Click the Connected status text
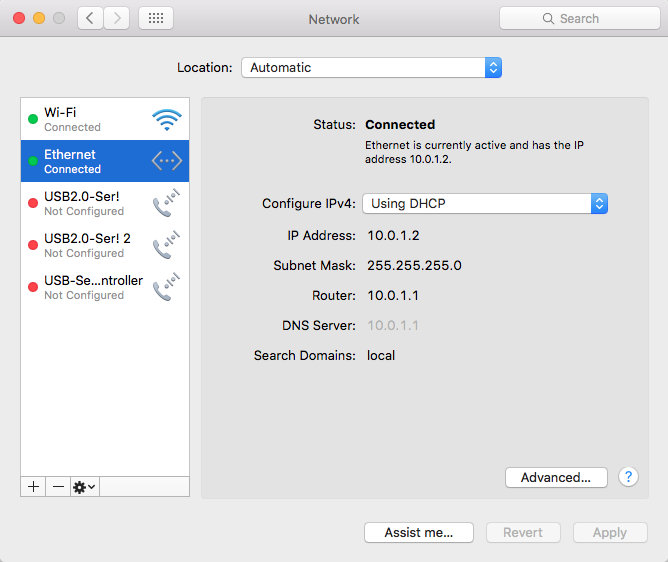 [400, 124]
